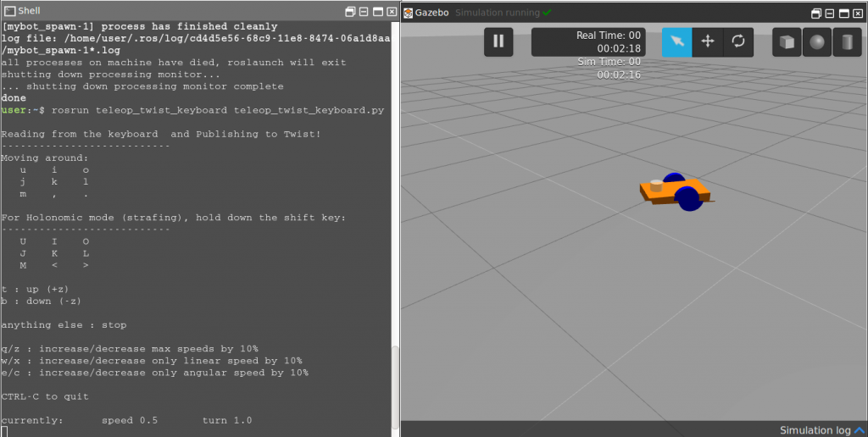Click the 'Simulation running' status in Gazebo title
The image size is (868, 437).
(x=504, y=13)
